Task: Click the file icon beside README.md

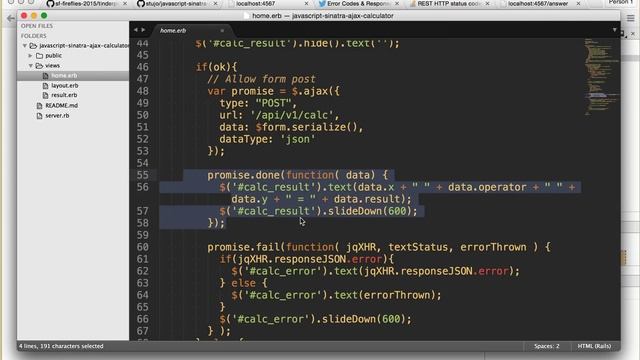Action: tap(39, 105)
